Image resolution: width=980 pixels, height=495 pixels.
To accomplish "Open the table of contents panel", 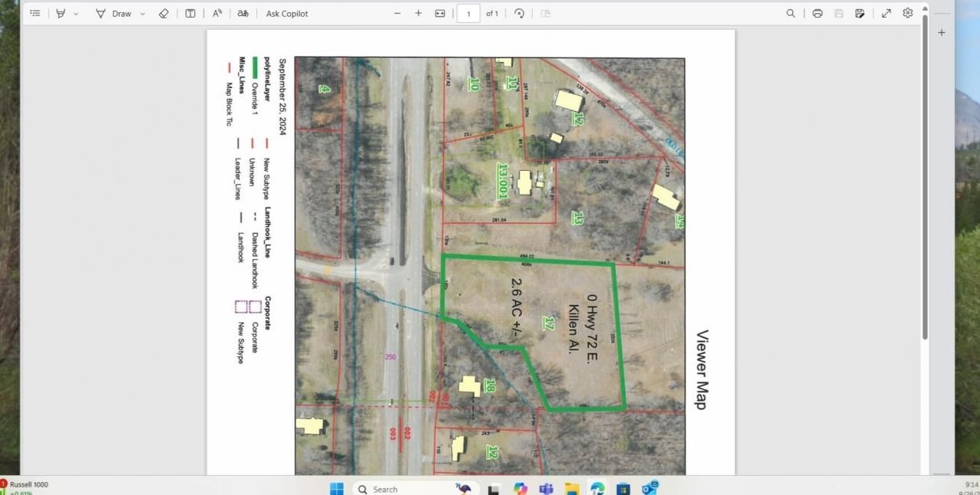I will coord(35,13).
